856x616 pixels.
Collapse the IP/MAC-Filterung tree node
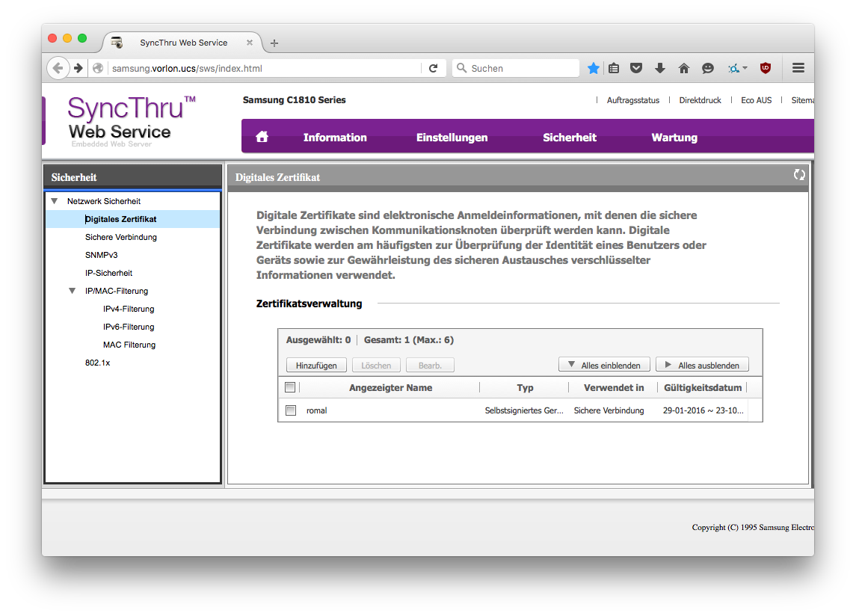[72, 291]
